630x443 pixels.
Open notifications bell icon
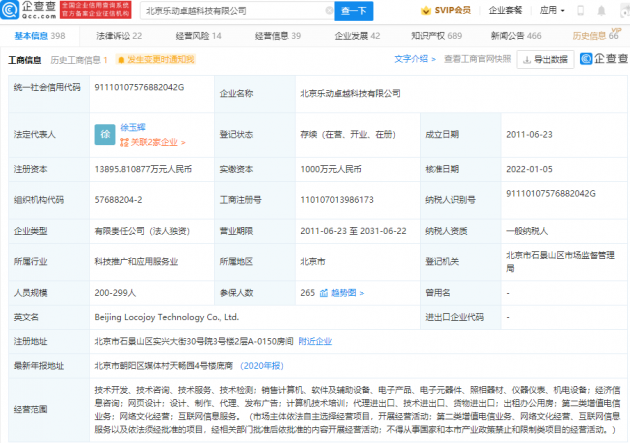[x=601, y=10]
